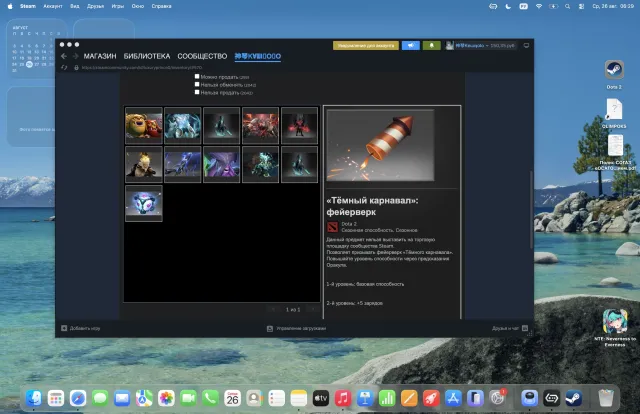Select the blond-haired hero inventory item

[144, 165]
